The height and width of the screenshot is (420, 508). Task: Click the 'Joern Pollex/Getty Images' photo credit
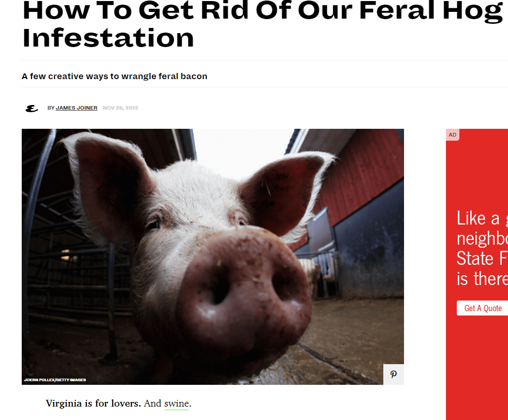click(55, 380)
